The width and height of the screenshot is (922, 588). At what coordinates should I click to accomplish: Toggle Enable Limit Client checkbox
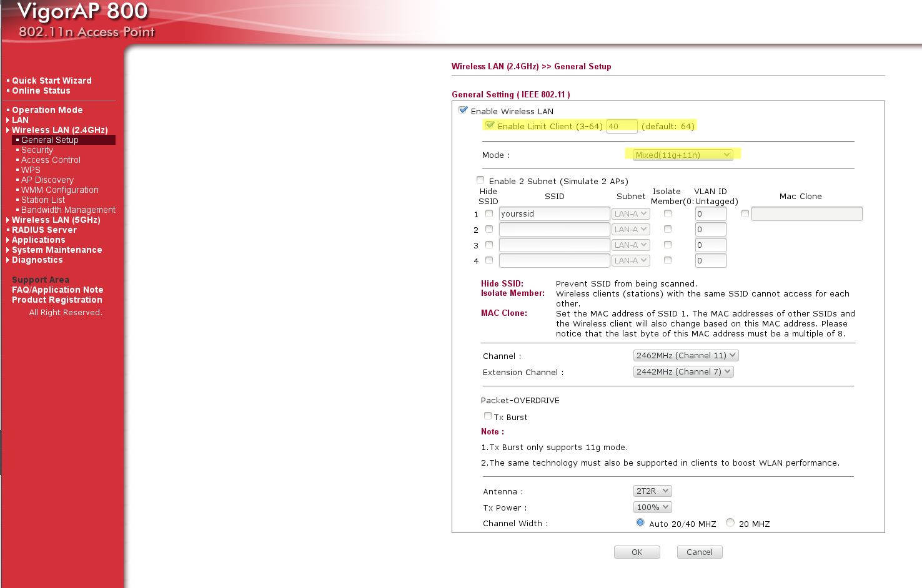[490, 125]
